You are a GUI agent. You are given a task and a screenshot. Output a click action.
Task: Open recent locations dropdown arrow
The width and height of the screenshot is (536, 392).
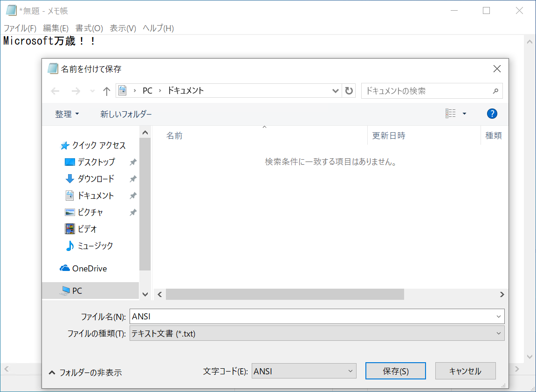coord(92,91)
